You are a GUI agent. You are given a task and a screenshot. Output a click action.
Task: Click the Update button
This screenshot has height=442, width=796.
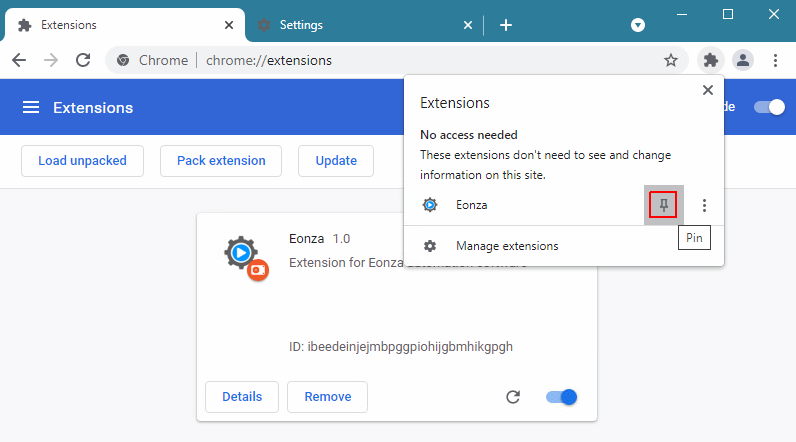(336, 161)
